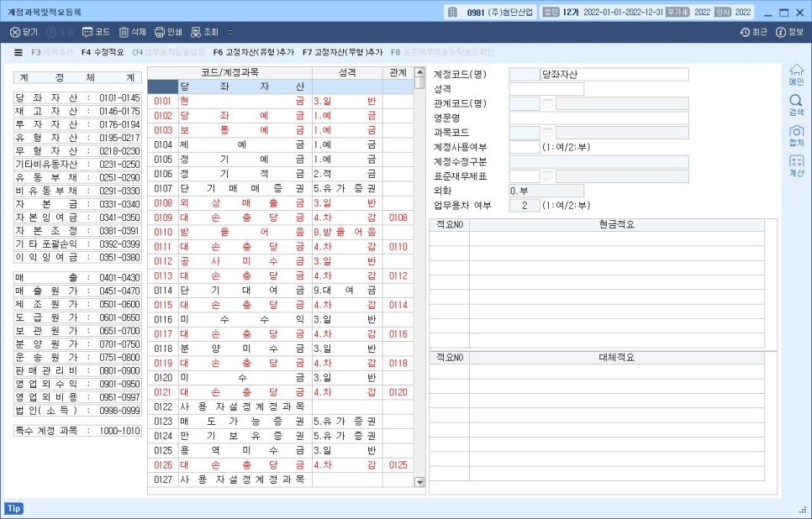Open the 정보 info icon
This screenshot has height=519, width=812.
pos(780,32)
